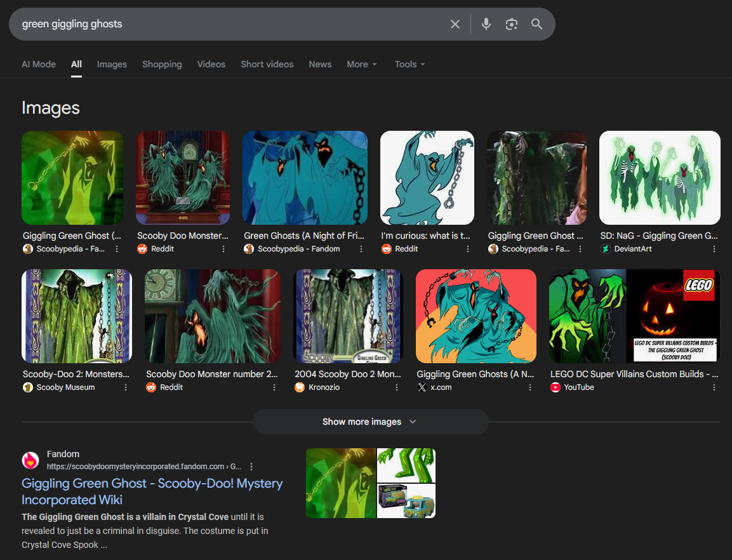The image size is (732, 560).
Task: Open three-dot menu for Kronozio image result
Action: coord(397,387)
